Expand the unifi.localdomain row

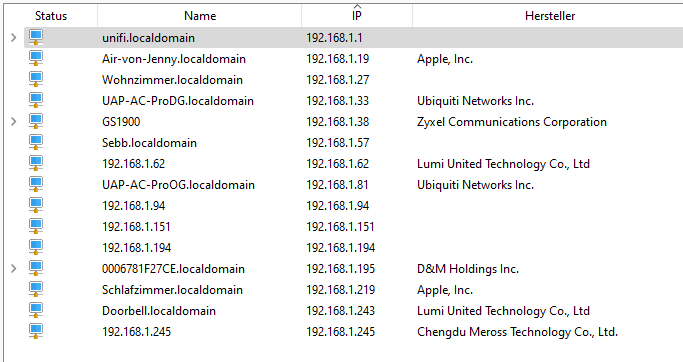click(14, 37)
